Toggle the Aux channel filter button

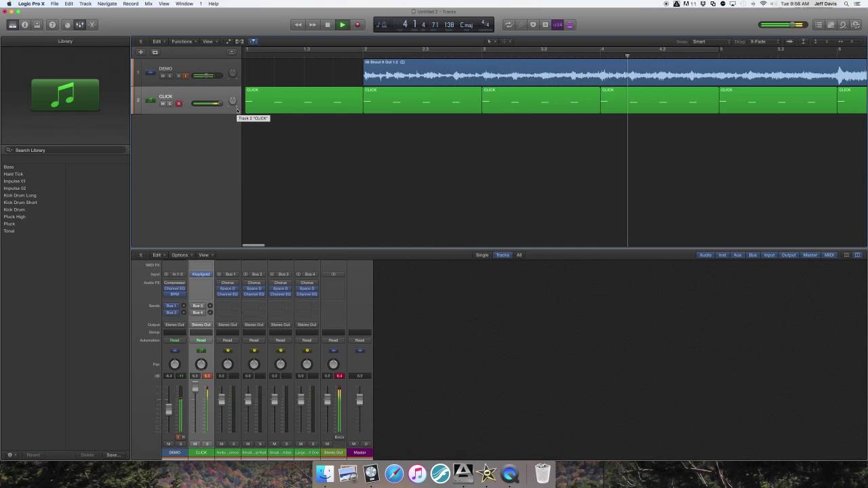pos(738,255)
